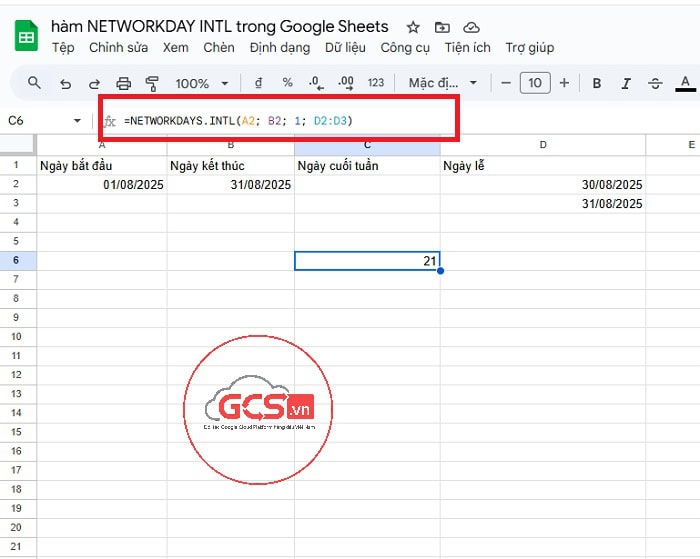Open the 100% zoom dropdown
The height and width of the screenshot is (559, 700).
tap(202, 84)
